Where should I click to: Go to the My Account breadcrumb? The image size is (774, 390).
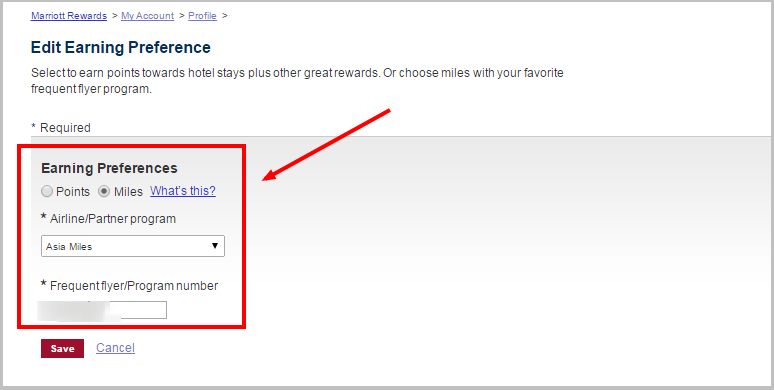(x=148, y=16)
